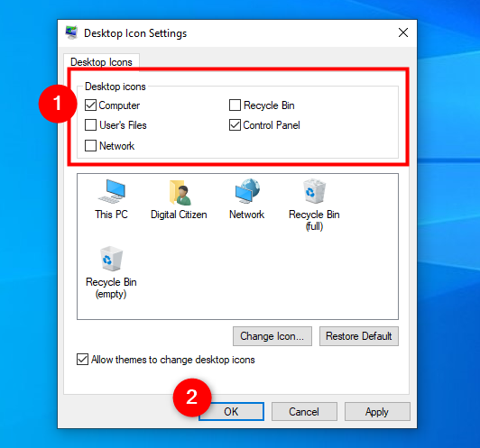Uncheck the Control Panel checkbox
This screenshot has height=448, width=480.
(x=235, y=124)
